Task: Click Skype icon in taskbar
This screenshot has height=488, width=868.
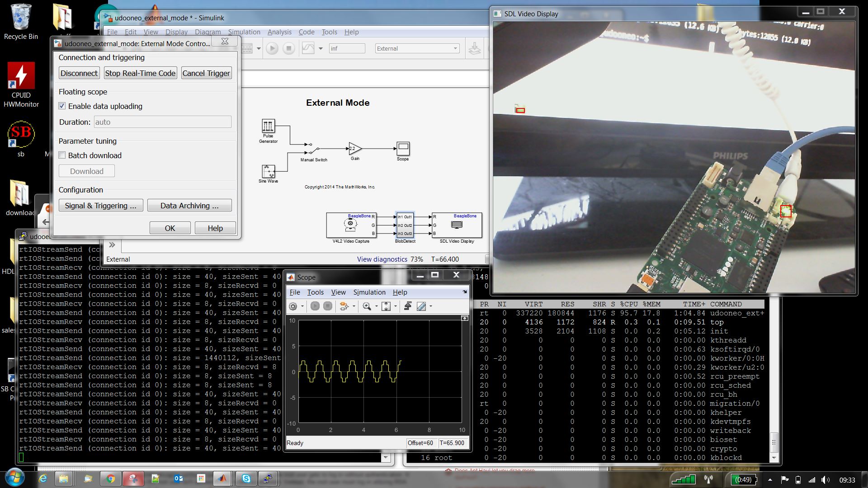Action: pos(246,479)
